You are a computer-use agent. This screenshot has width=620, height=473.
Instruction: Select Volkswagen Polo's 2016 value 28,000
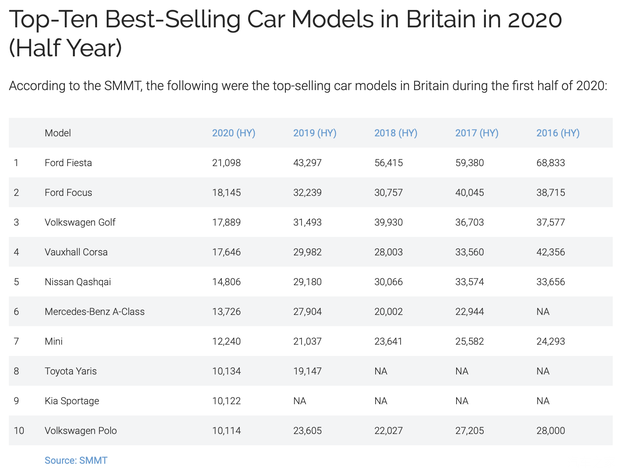pos(550,431)
